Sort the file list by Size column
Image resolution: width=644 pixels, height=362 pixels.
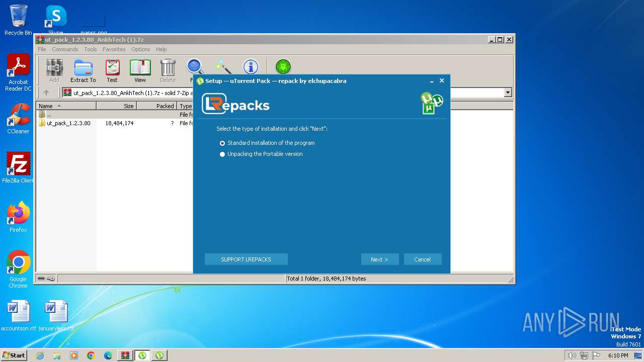click(x=117, y=106)
